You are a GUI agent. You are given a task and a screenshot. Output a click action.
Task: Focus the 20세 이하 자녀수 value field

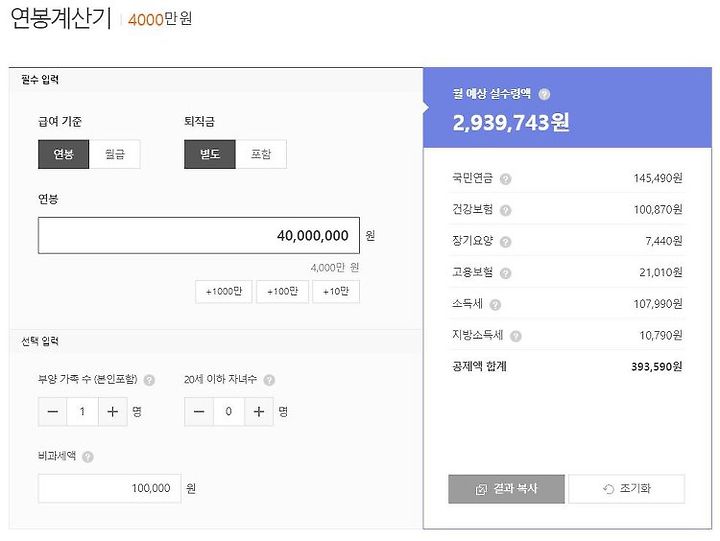(x=229, y=412)
